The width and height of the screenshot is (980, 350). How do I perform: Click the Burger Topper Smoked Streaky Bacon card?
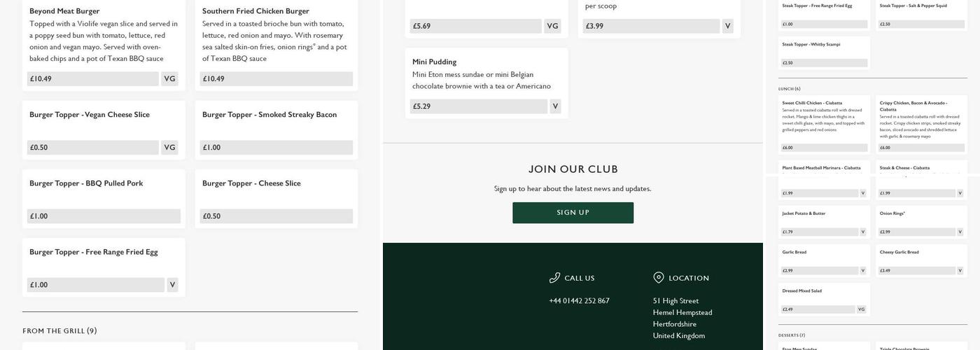(276, 127)
